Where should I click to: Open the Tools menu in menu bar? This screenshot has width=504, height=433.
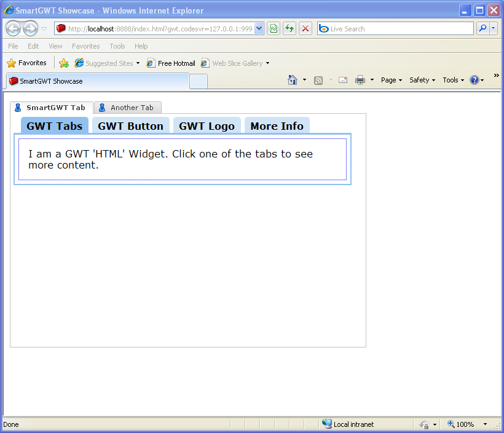117,46
